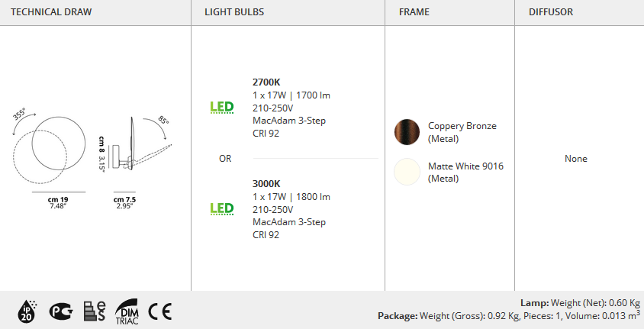The width and height of the screenshot is (644, 329).
Task: Click the cm 19 width dimension label
Action: (58, 200)
